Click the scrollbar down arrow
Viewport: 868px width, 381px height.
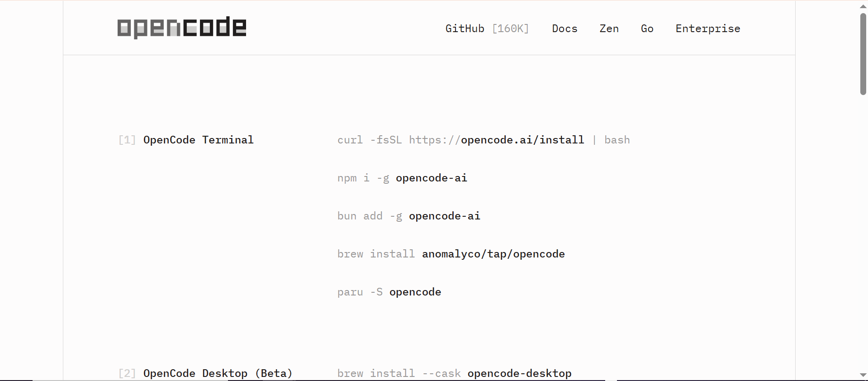pos(863,375)
